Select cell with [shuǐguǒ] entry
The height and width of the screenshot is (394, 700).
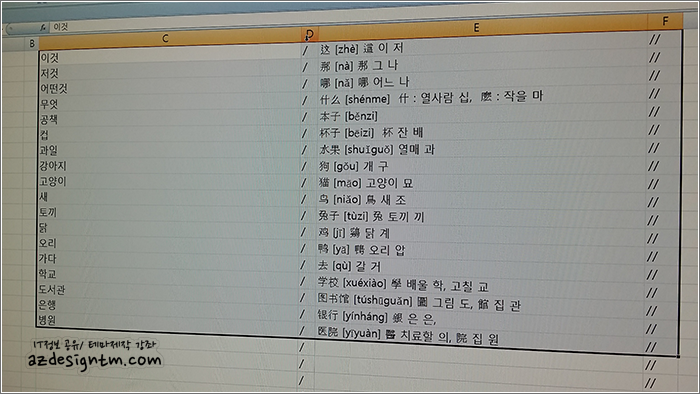tap(482, 149)
